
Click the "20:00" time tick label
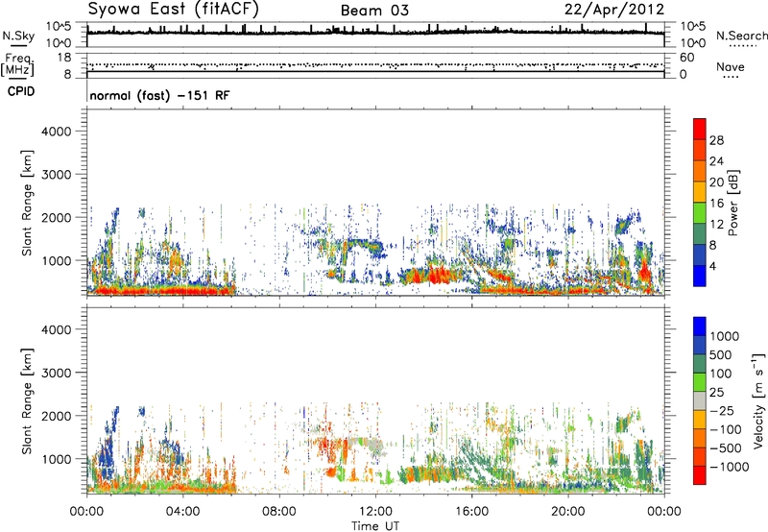click(567, 512)
